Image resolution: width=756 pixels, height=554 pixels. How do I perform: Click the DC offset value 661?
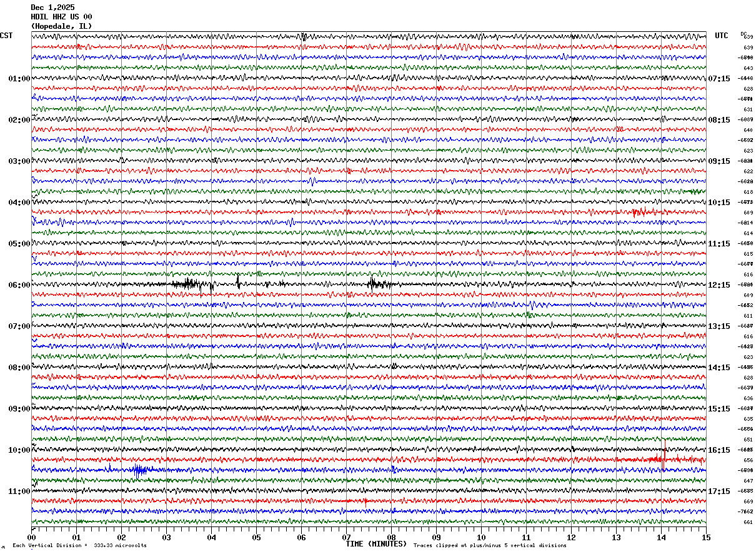pyautogui.click(x=748, y=522)
